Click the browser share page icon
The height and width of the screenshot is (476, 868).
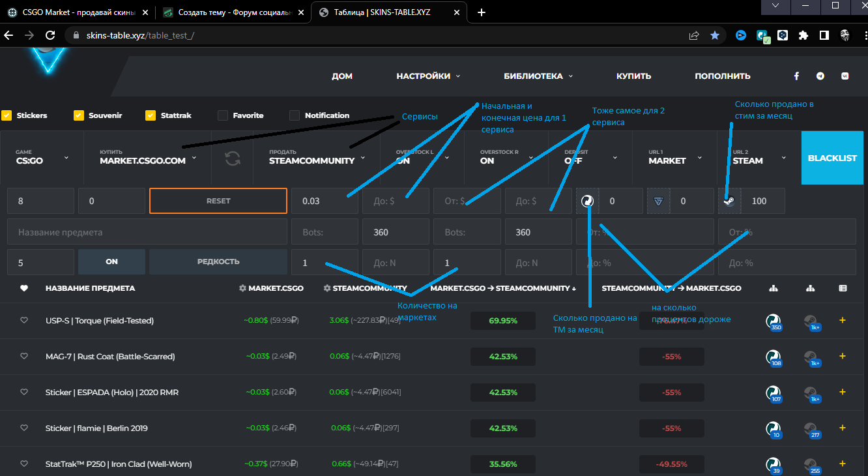click(x=694, y=35)
